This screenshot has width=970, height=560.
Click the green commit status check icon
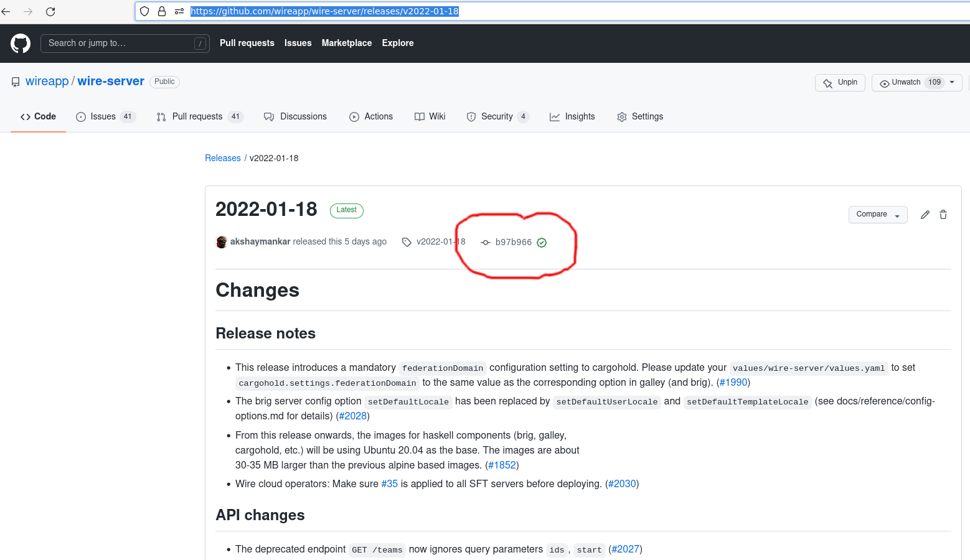click(542, 243)
